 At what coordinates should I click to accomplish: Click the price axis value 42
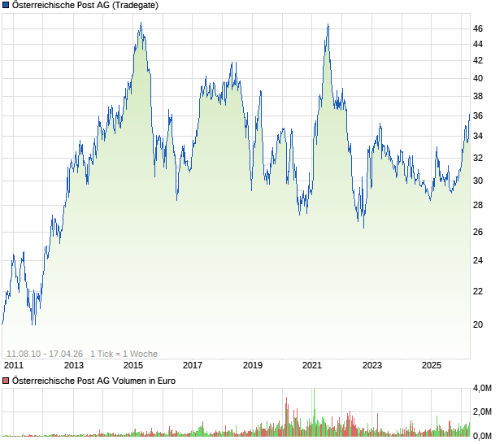pyautogui.click(x=478, y=60)
